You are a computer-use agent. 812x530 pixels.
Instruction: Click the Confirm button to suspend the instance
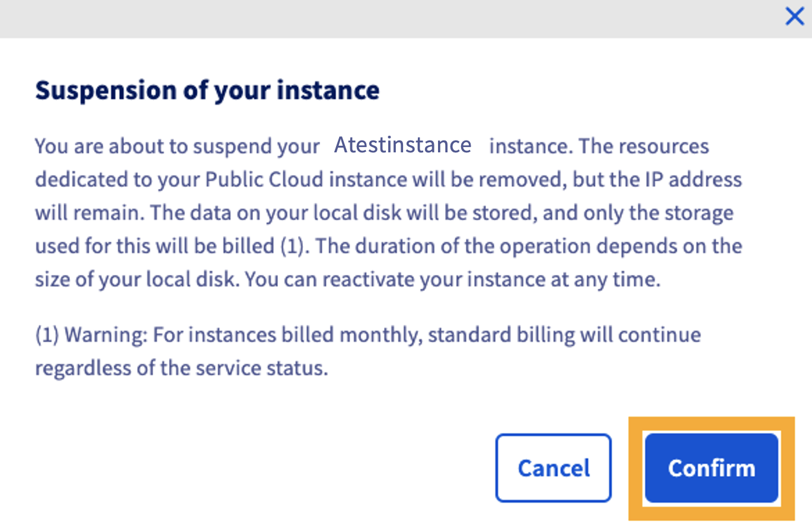pos(711,468)
